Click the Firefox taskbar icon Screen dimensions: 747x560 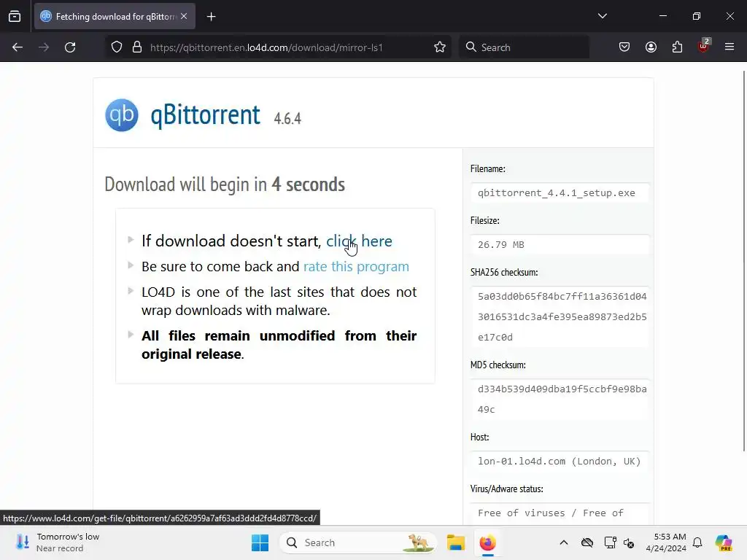pyautogui.click(x=487, y=542)
